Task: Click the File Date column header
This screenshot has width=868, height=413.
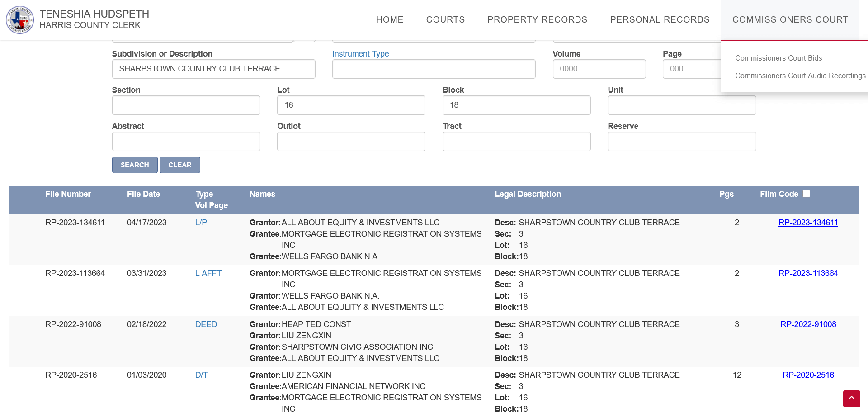Action: pyautogui.click(x=143, y=194)
